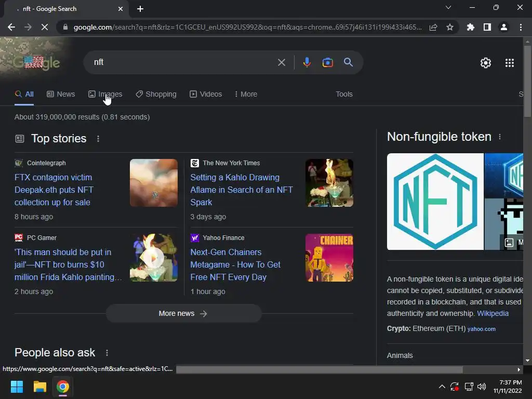
Task: Open the Chrome profile icon
Action: click(504, 27)
